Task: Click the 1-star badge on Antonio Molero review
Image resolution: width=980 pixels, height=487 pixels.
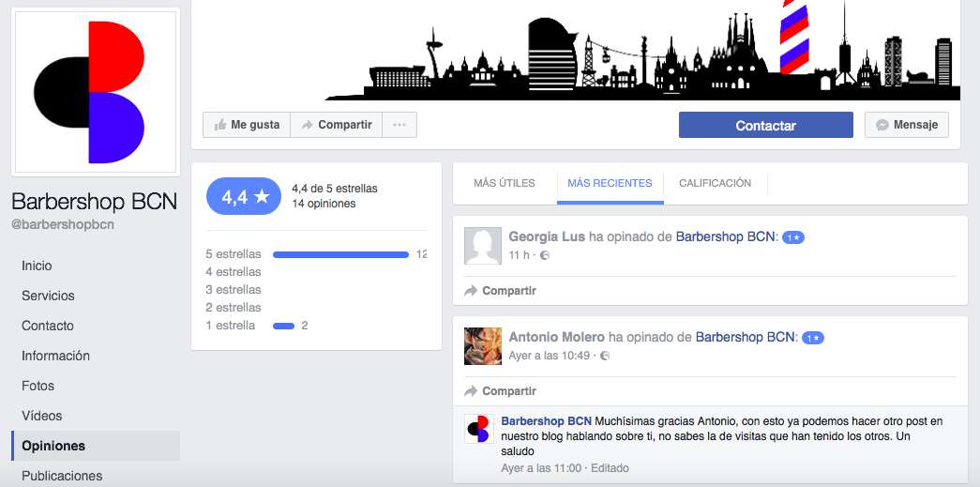Action: click(813, 338)
